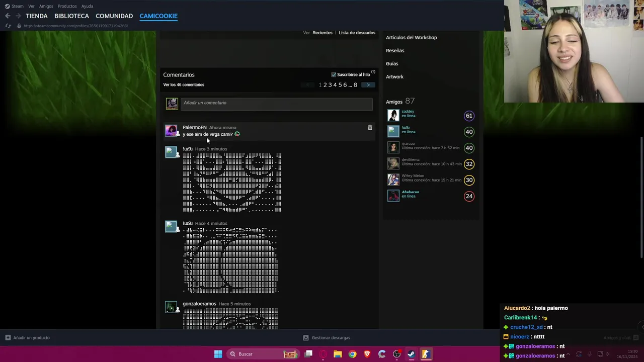Click Ahaharon's level 24 badge
The image size is (644, 362).
(x=469, y=196)
